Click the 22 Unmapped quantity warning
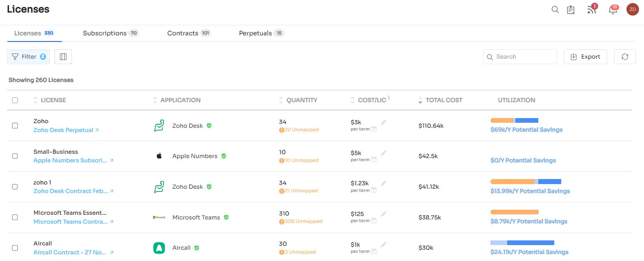 299,130
